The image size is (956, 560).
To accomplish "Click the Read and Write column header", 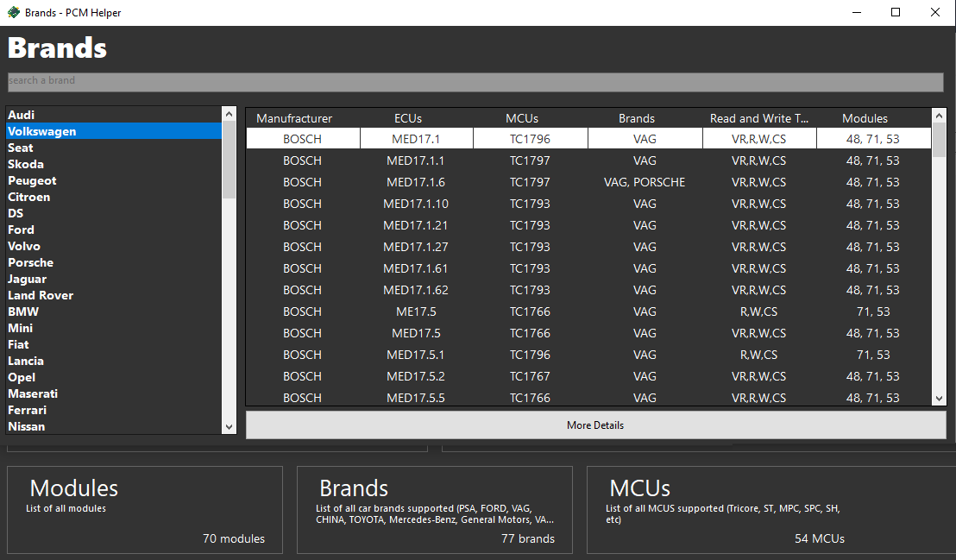I will 759,118.
